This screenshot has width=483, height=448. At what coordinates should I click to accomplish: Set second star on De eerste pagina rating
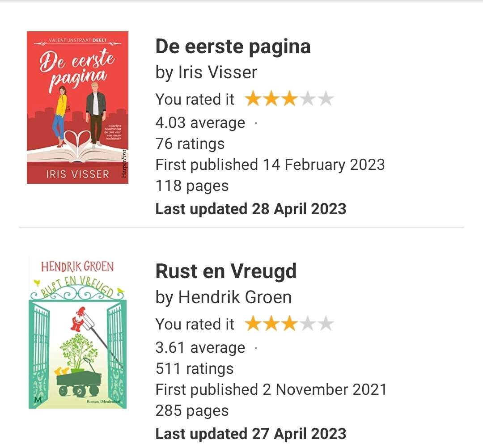tap(271, 99)
